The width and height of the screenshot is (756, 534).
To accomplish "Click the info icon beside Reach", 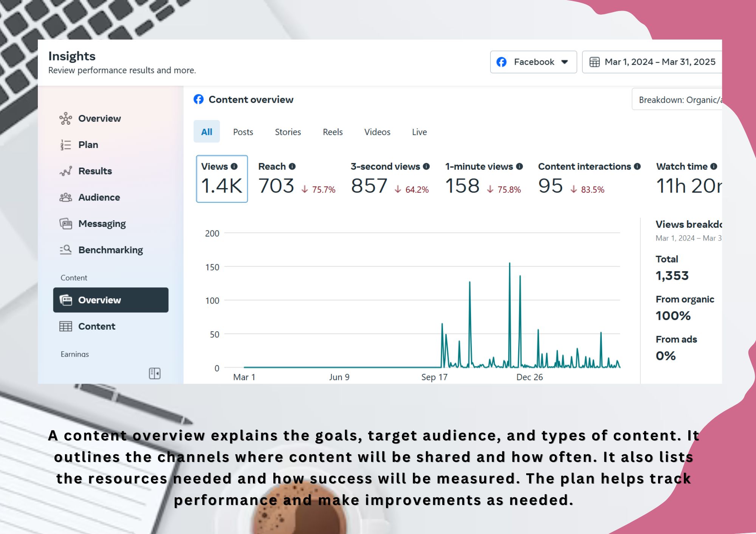I will [292, 167].
